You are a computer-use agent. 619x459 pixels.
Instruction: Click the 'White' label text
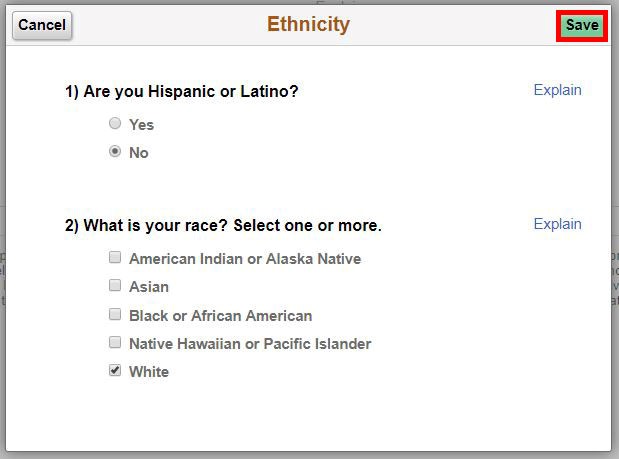click(x=149, y=372)
